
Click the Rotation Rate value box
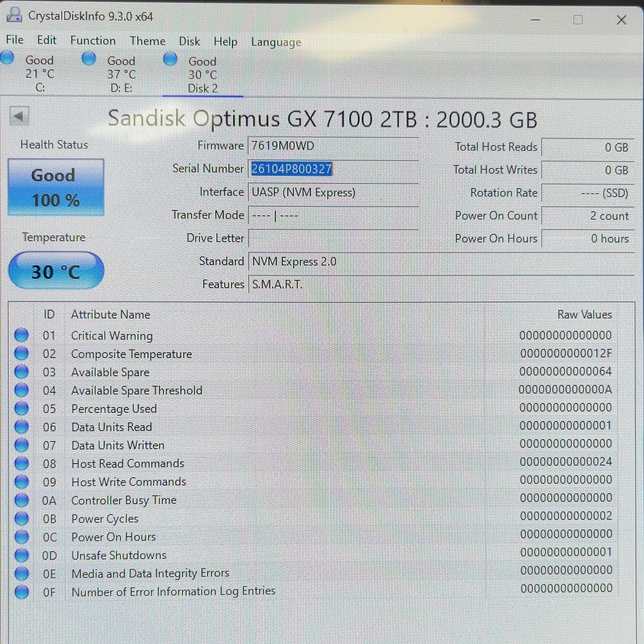pyautogui.click(x=588, y=193)
